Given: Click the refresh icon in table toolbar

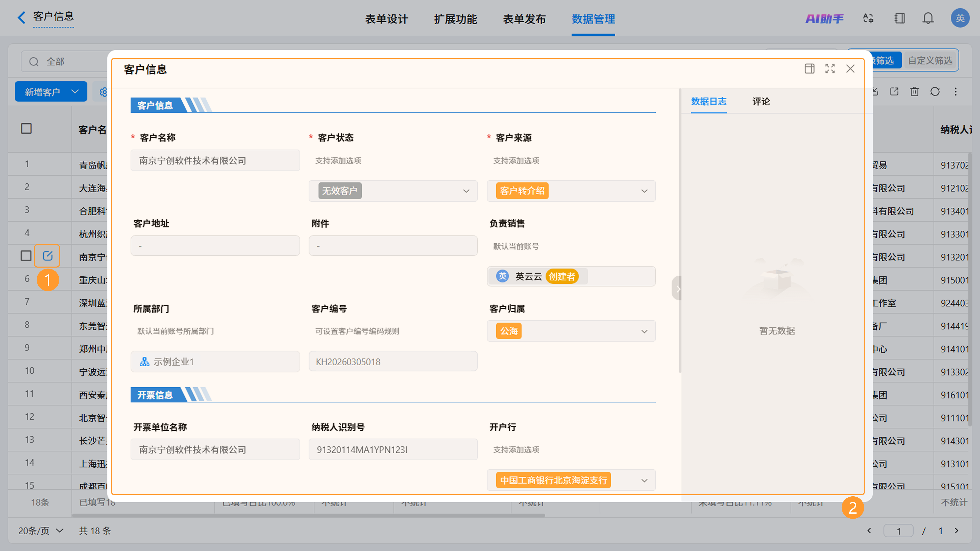Looking at the screenshot, I should 935,91.
